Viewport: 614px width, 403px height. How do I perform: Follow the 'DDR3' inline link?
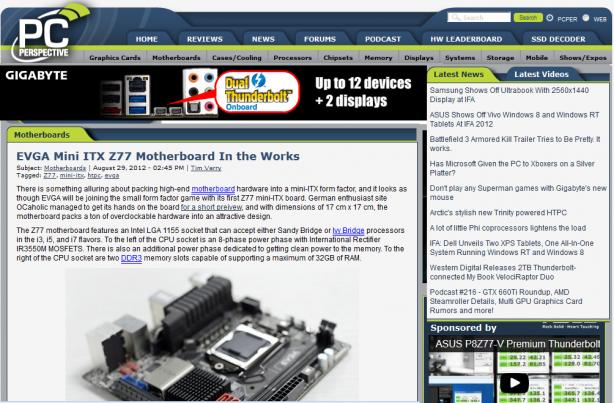(x=131, y=258)
